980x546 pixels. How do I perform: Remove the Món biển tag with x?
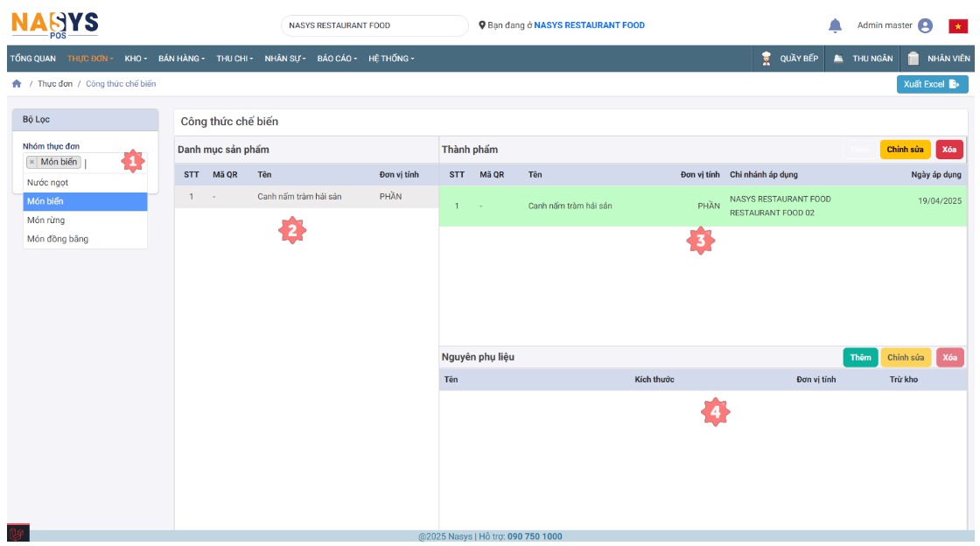(32, 162)
